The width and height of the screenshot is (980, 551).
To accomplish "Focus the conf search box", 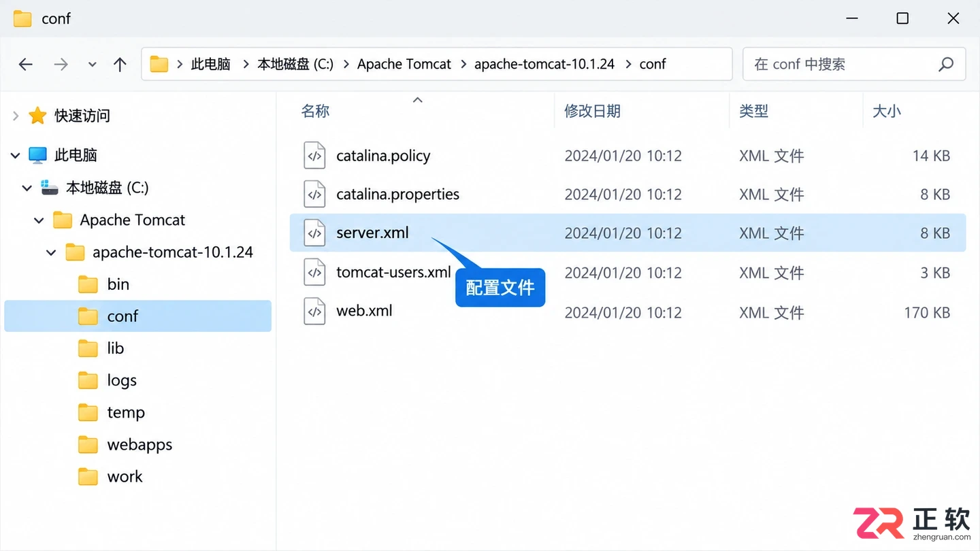I will (x=854, y=64).
